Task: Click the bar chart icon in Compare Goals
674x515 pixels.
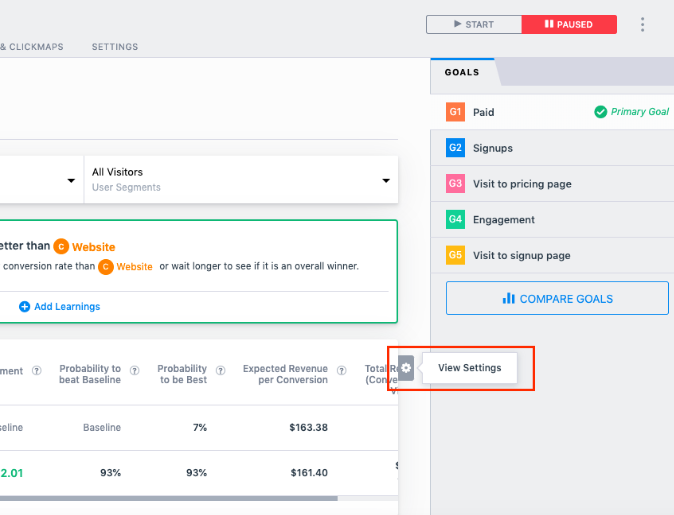Action: point(509,298)
